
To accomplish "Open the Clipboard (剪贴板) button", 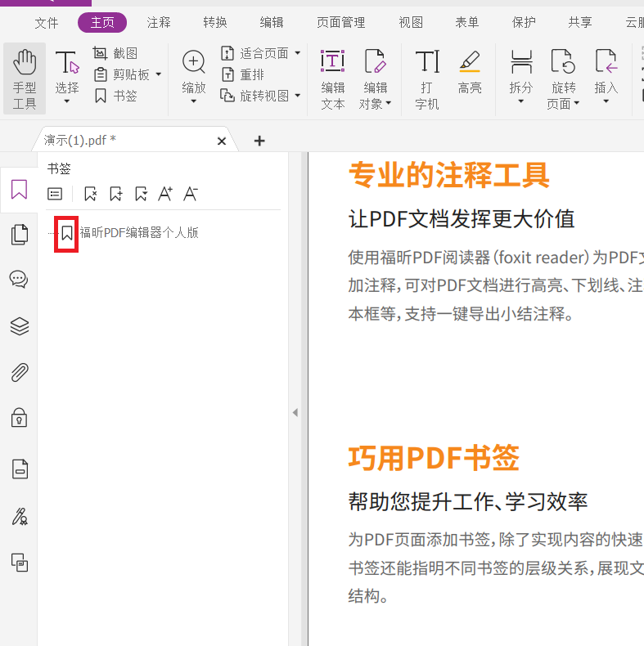I will 122,74.
